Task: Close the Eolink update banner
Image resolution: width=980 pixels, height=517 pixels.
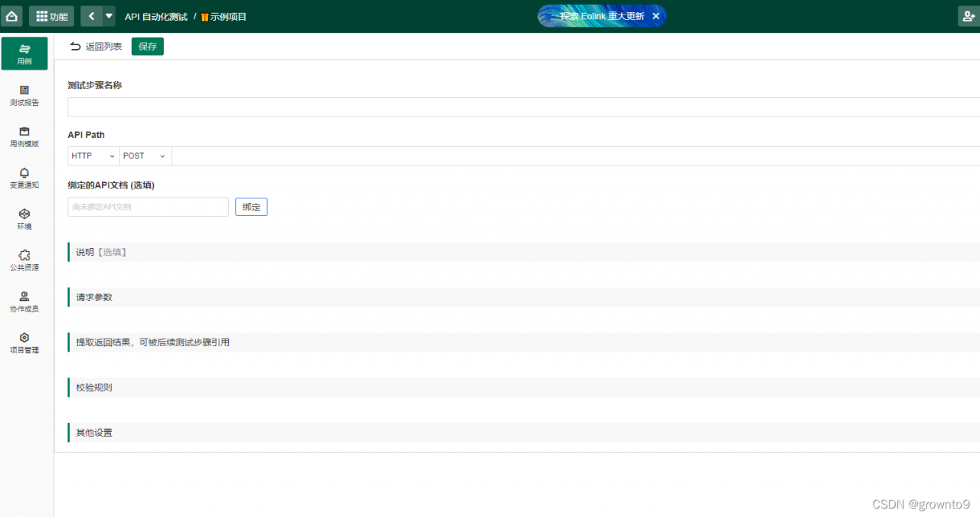Action: (655, 16)
